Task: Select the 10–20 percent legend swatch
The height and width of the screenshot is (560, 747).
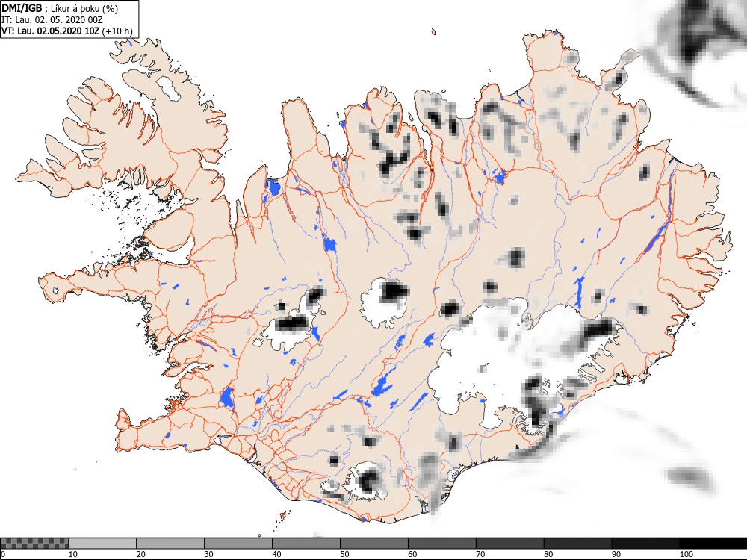Action: point(102,544)
